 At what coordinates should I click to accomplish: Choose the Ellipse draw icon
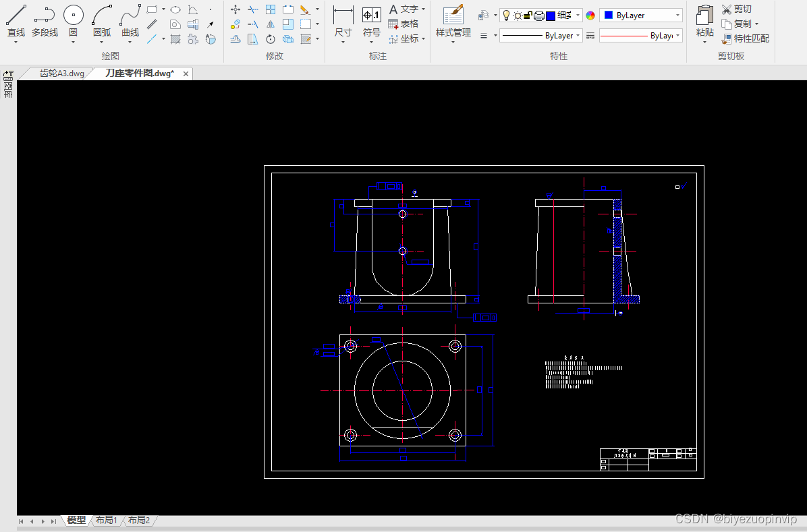175,9
